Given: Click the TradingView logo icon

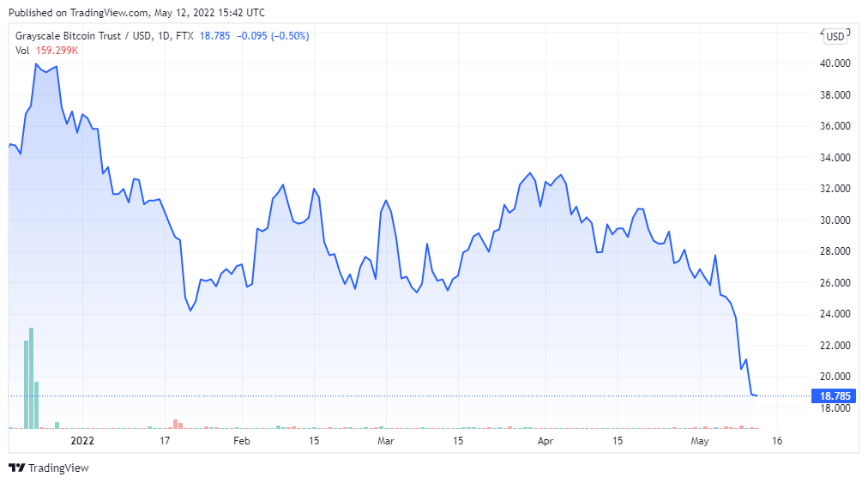Looking at the screenshot, I should (17, 468).
